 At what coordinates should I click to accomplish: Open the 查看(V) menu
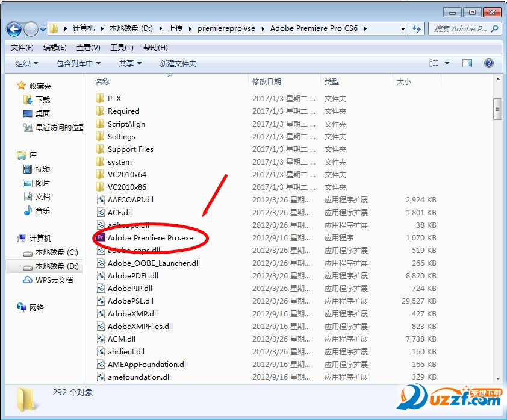[x=89, y=48]
